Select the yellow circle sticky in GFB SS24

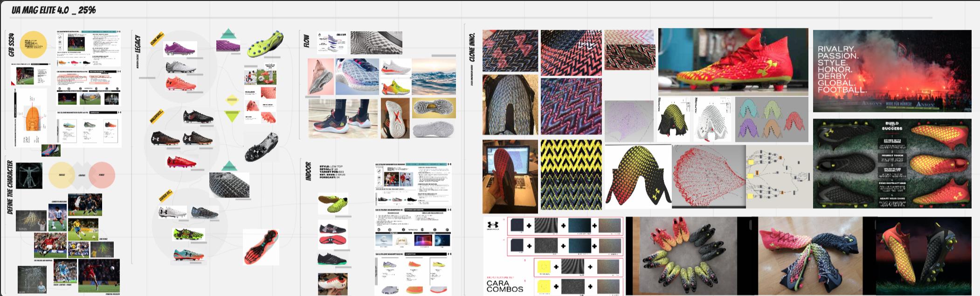coord(33,44)
